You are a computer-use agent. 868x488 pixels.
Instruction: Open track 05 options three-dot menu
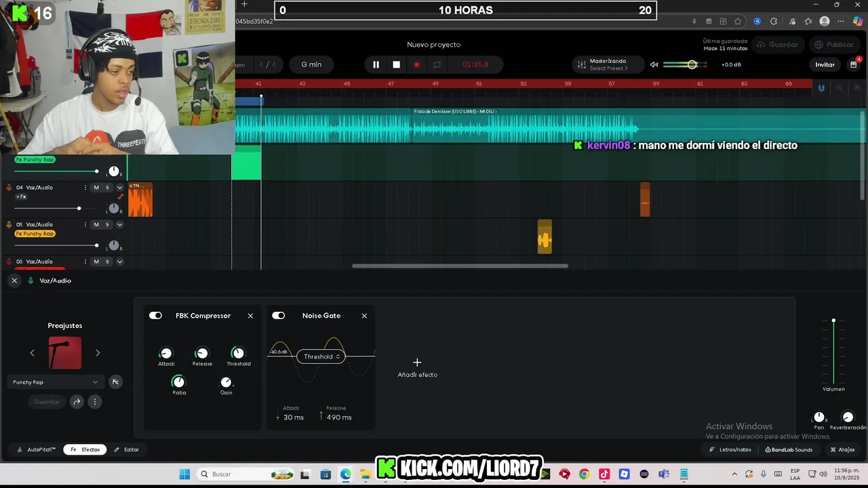pyautogui.click(x=85, y=224)
